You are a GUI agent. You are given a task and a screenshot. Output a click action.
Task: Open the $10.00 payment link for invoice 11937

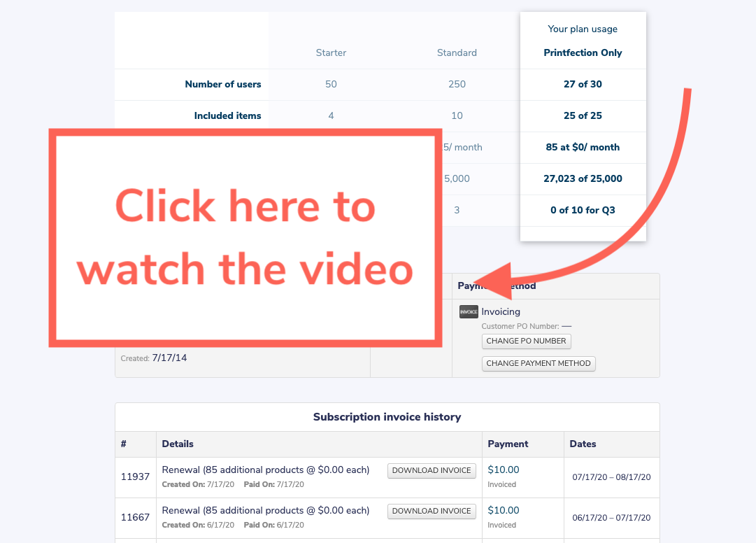(x=504, y=470)
